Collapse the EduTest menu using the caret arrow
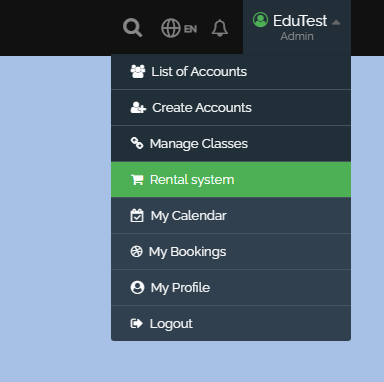The height and width of the screenshot is (382, 384). pos(336,22)
